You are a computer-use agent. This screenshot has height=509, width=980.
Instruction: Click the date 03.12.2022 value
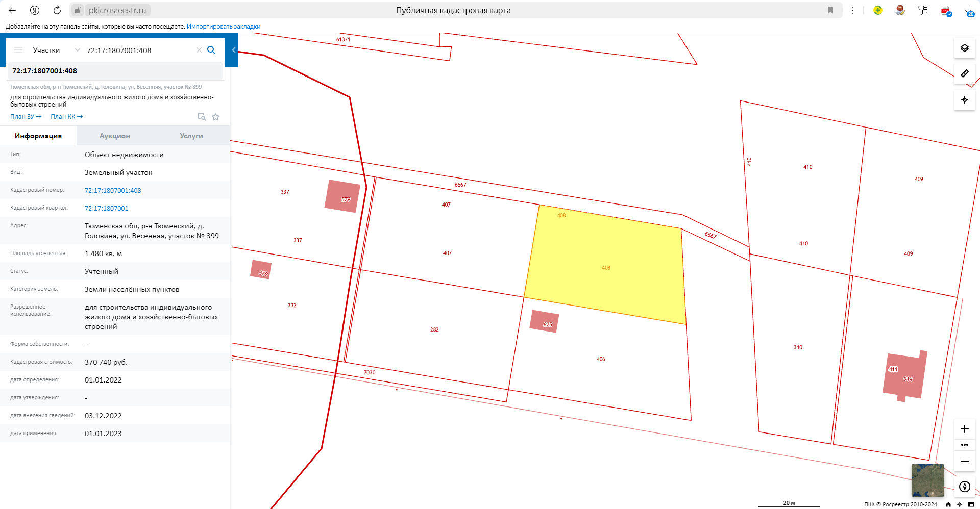103,416
